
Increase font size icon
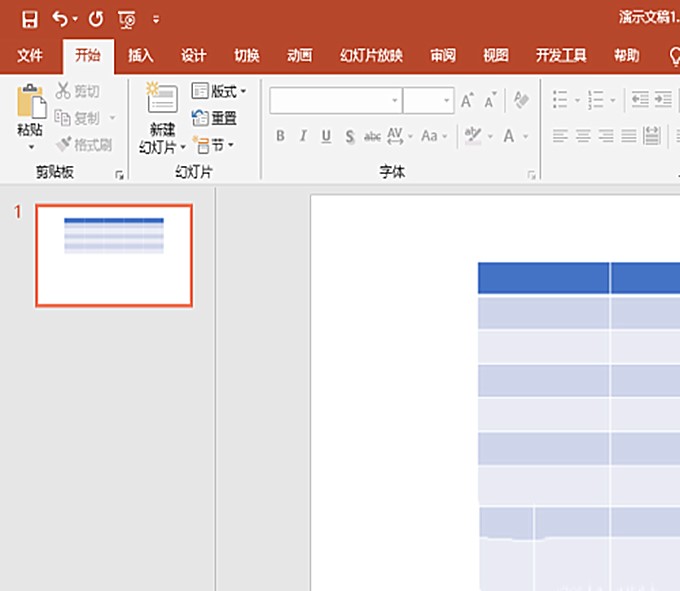[467, 101]
